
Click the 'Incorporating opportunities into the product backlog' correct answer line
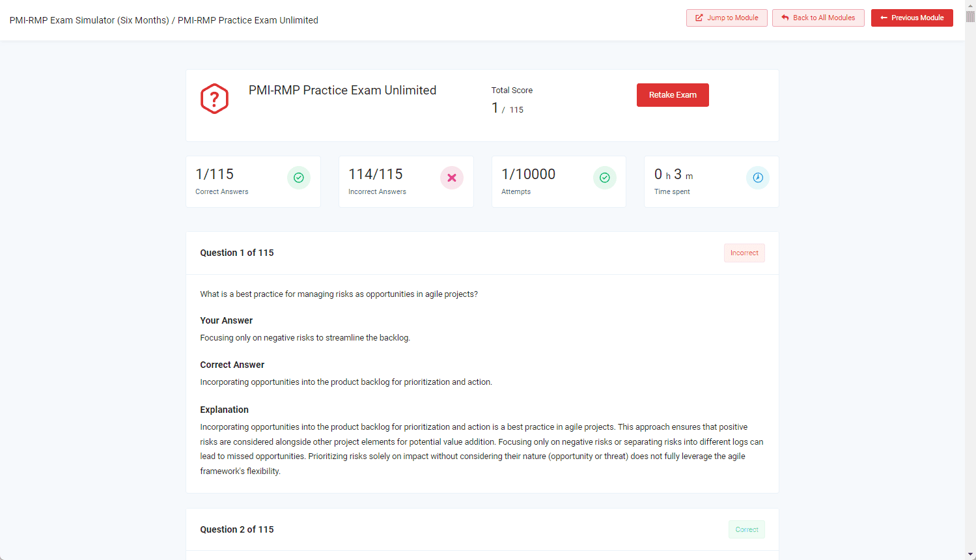pos(346,382)
